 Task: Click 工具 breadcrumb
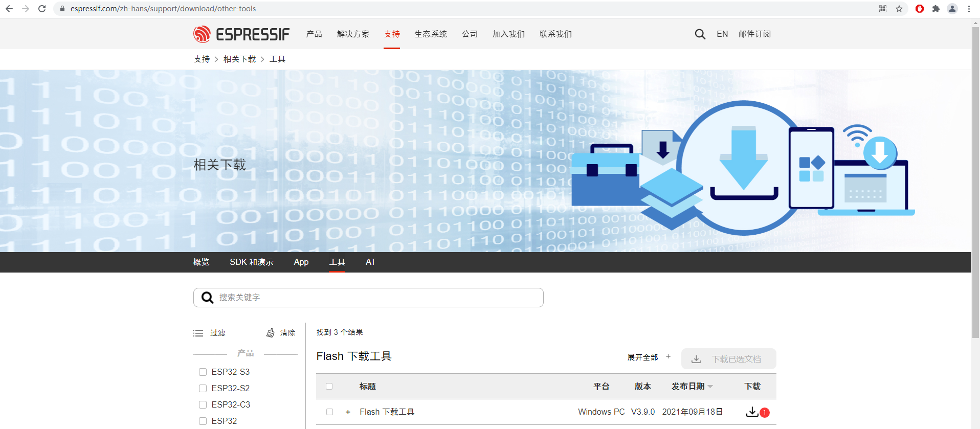click(277, 59)
